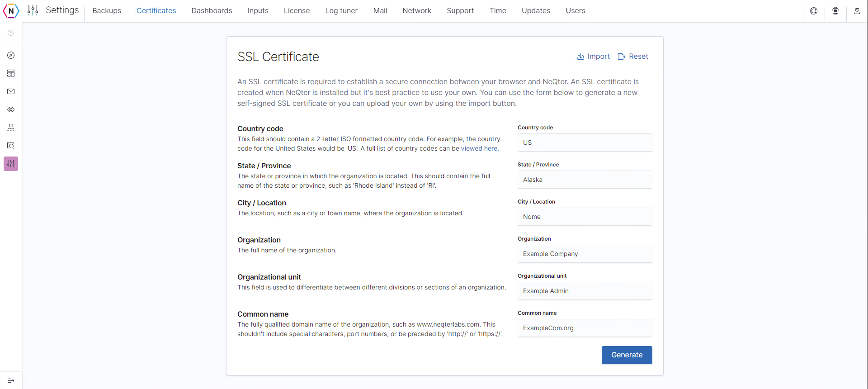
Task: Open the search logs icon in sidebar
Action: [11, 146]
